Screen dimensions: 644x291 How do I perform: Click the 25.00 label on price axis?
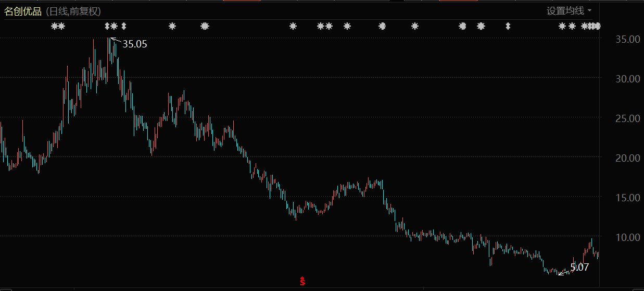click(x=627, y=118)
